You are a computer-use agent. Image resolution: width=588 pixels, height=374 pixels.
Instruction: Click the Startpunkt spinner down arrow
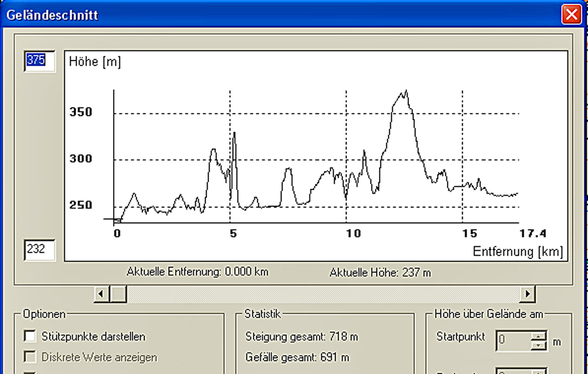(x=538, y=344)
